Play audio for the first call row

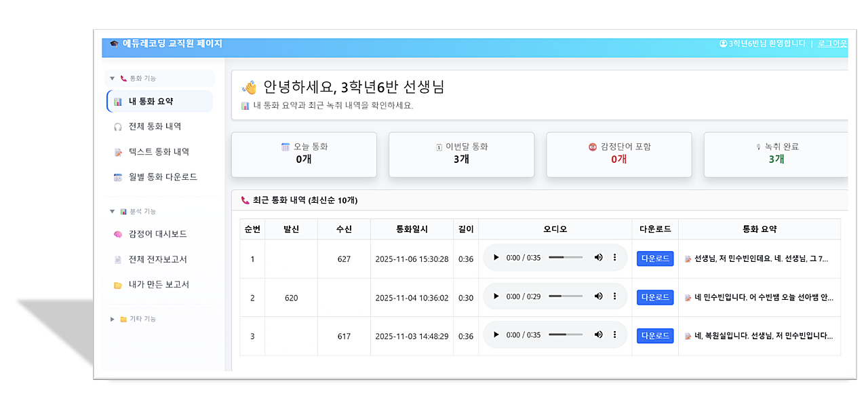[x=496, y=258]
